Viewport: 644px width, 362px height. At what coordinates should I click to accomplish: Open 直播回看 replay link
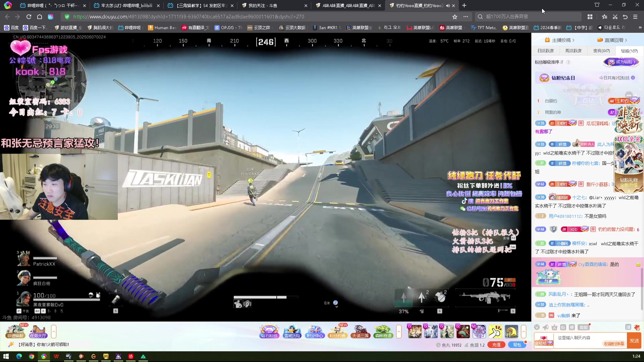click(612, 40)
